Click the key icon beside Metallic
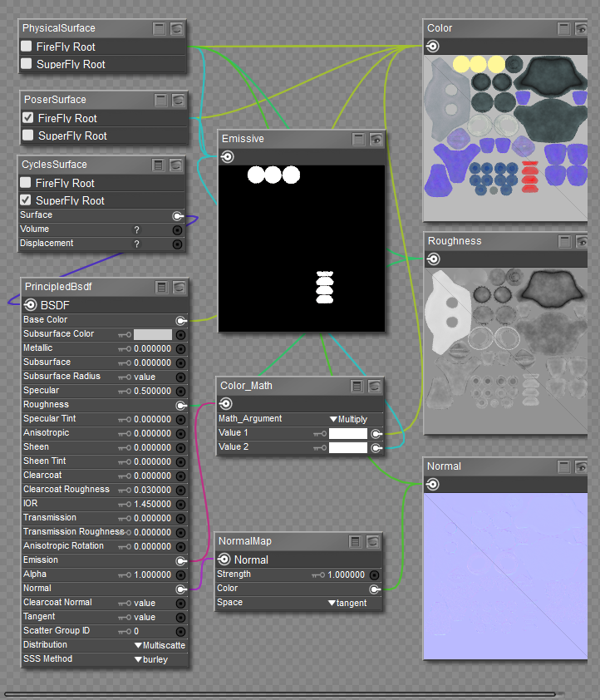Image resolution: width=600 pixels, height=700 pixels. click(125, 348)
